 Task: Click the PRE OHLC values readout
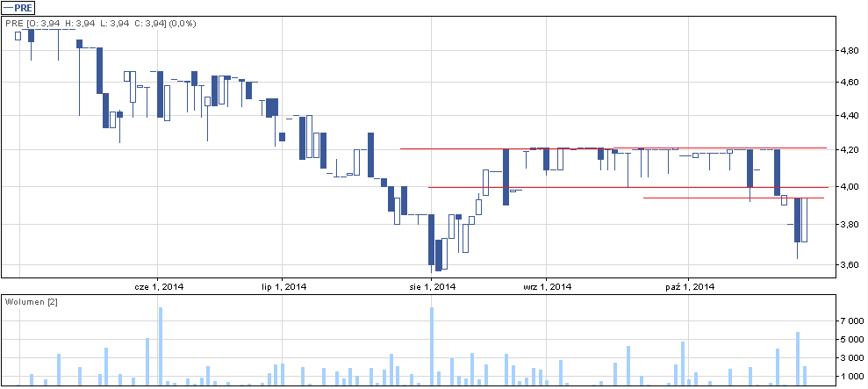100,24
